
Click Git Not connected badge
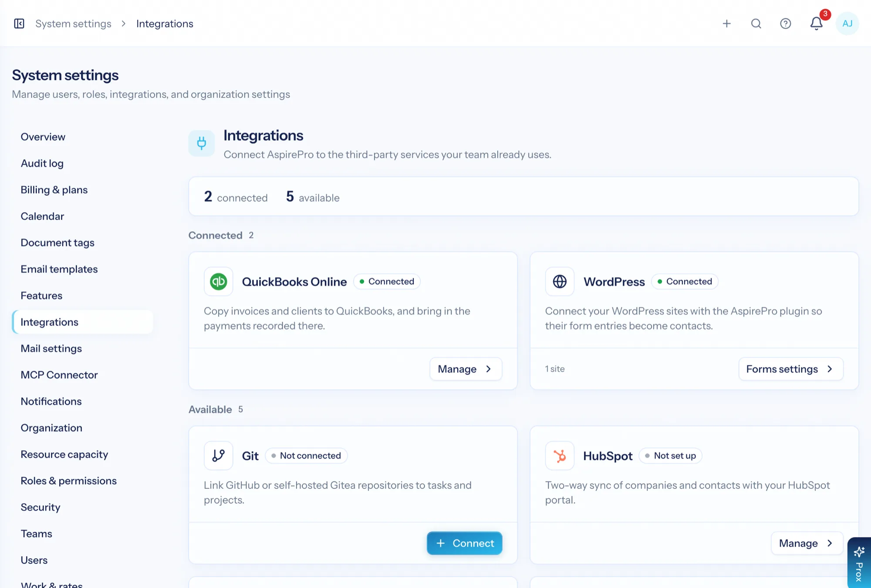[x=306, y=456]
